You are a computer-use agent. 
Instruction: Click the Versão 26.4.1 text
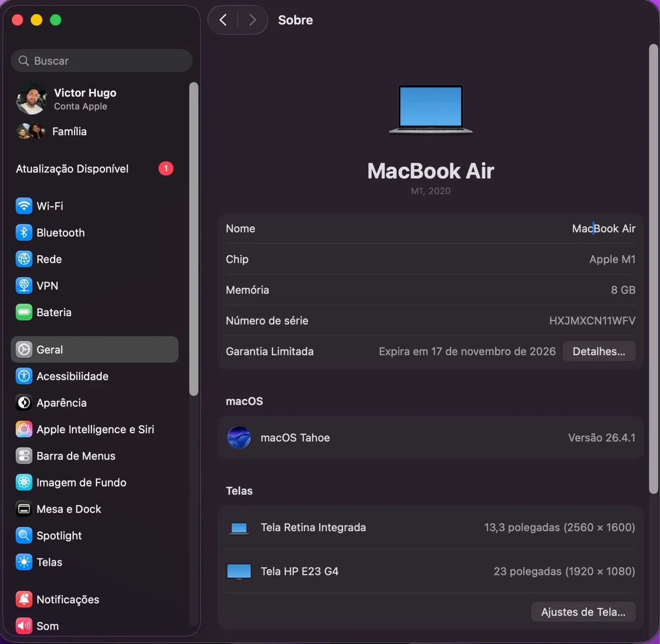[x=602, y=438]
